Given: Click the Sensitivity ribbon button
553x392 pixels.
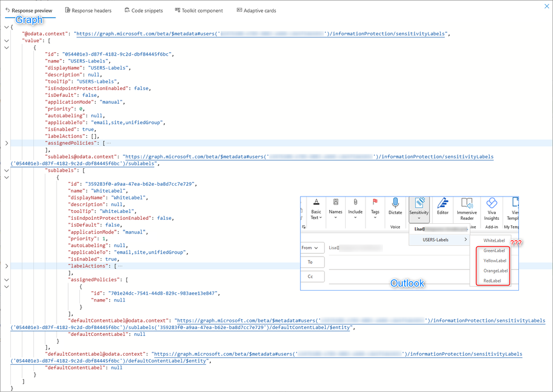Looking at the screenshot, I should (x=419, y=210).
